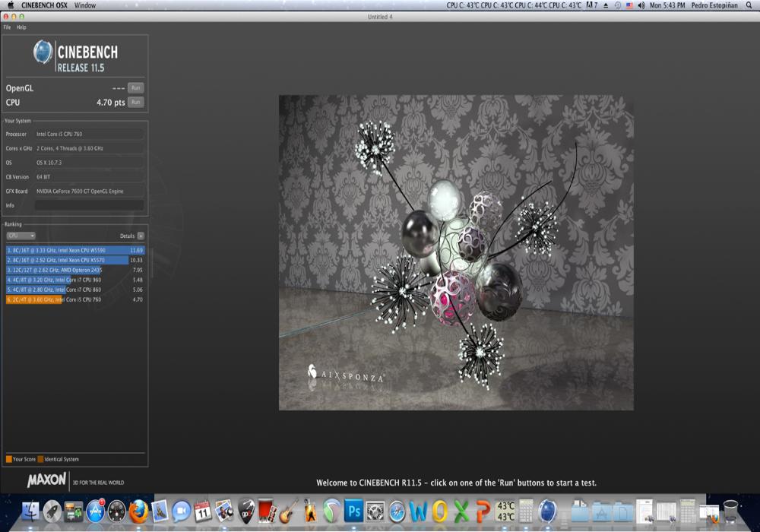This screenshot has width=760, height=532.
Task: Select ranking row 1 Xeon CPU W5590
Action: point(74,251)
